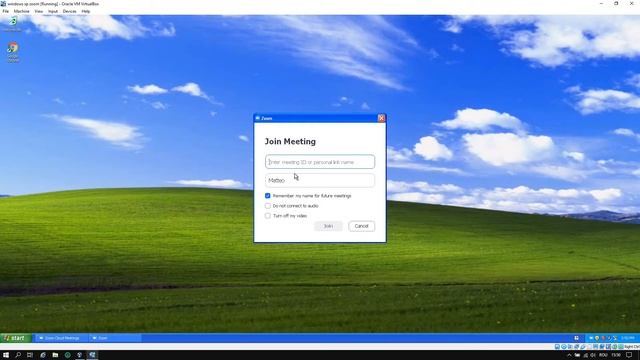Click VirtualBox optical disk status icon
Screen dimensions: 640x360
click(x=564, y=347)
